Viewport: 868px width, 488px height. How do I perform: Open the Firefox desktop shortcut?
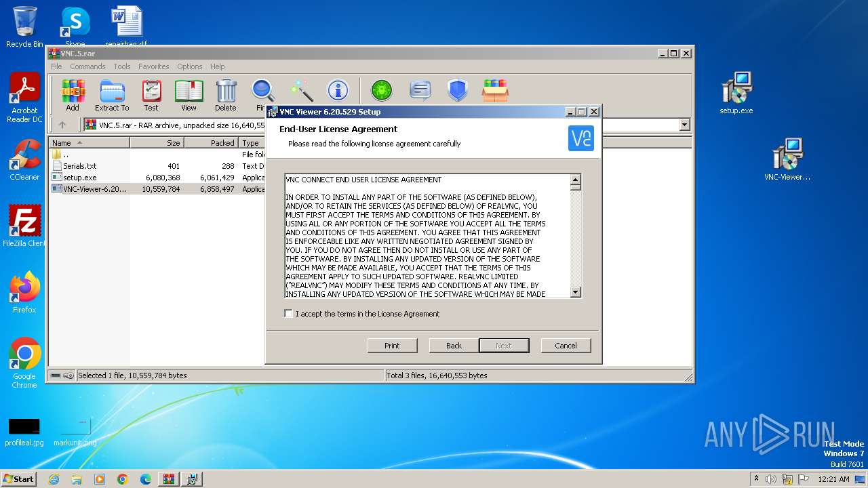pyautogui.click(x=24, y=293)
